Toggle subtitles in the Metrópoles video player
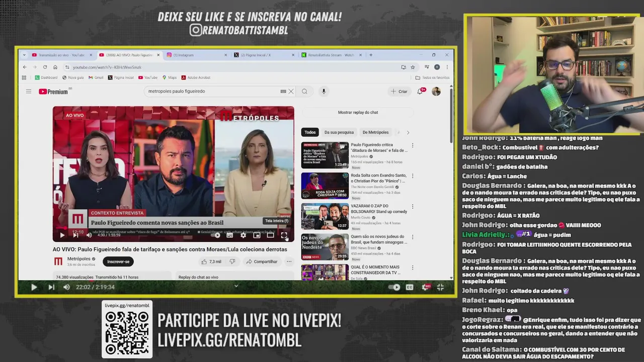The height and width of the screenshot is (362, 644). click(x=230, y=235)
